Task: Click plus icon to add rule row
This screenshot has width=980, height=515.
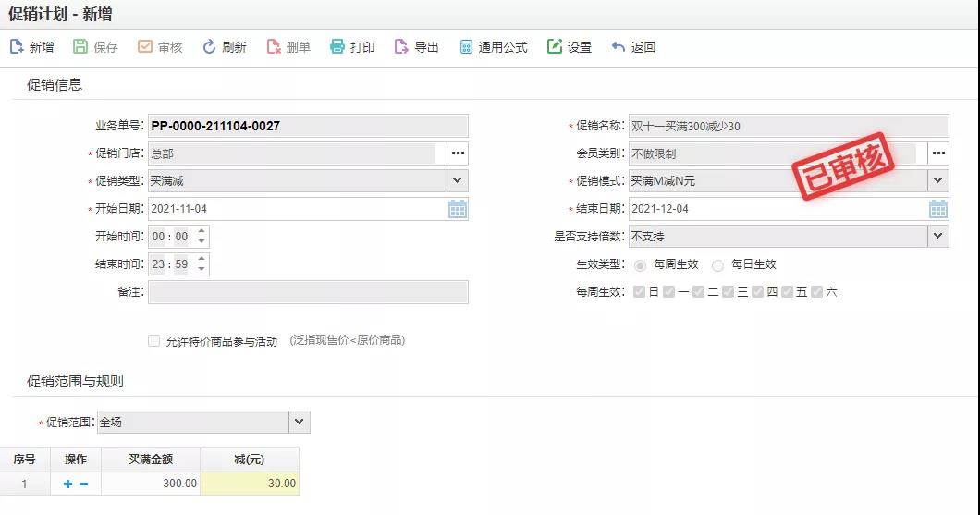Action: (67, 484)
